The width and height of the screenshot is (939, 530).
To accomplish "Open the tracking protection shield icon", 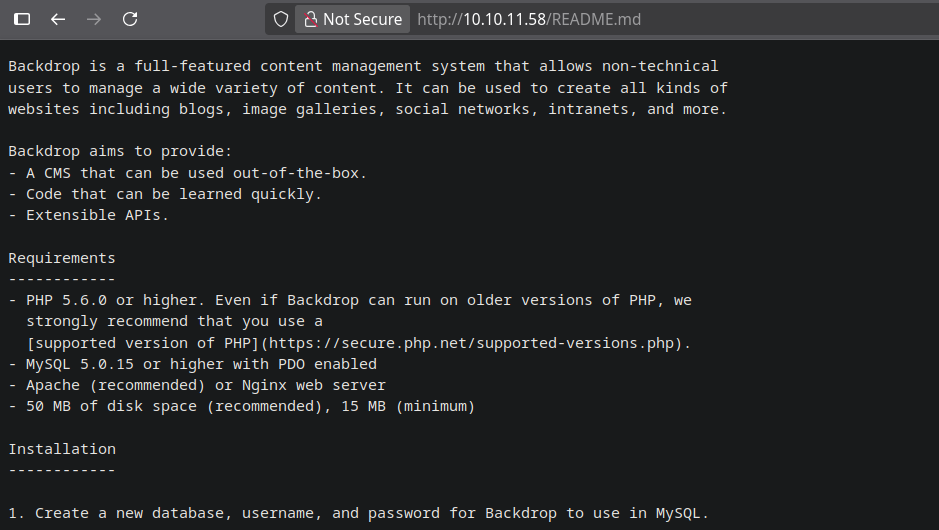I will tap(281, 19).
